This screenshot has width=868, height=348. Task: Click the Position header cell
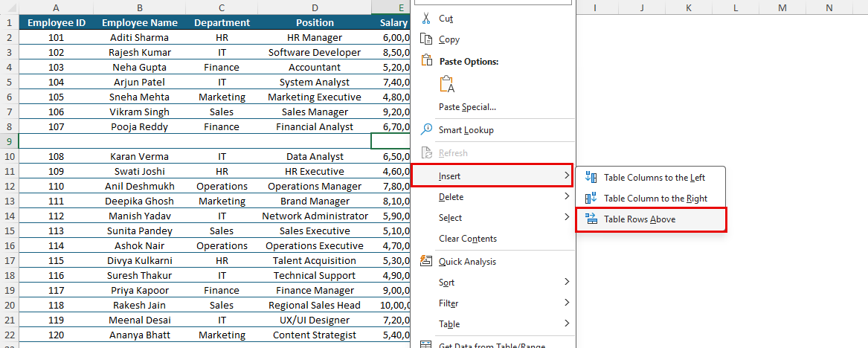click(x=315, y=23)
